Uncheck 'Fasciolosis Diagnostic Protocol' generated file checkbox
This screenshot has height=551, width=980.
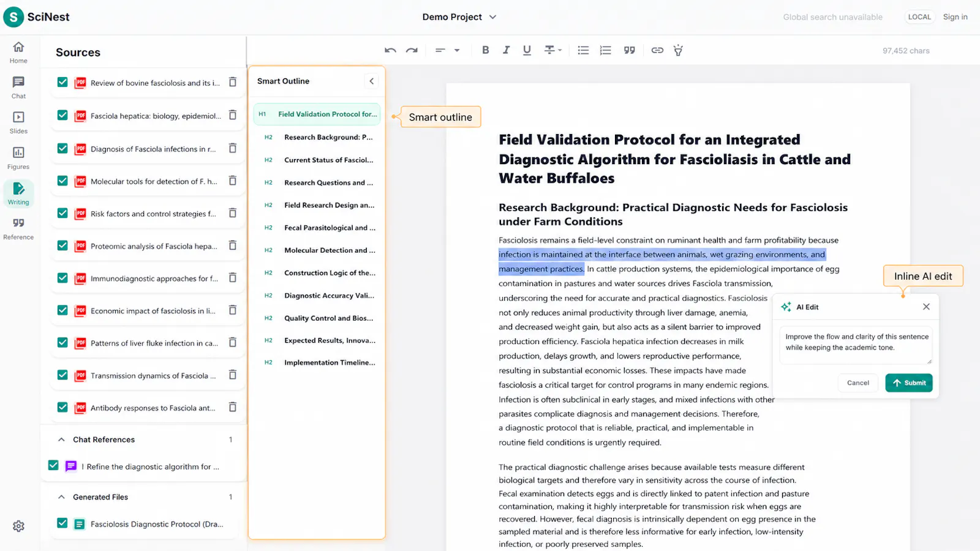point(62,523)
